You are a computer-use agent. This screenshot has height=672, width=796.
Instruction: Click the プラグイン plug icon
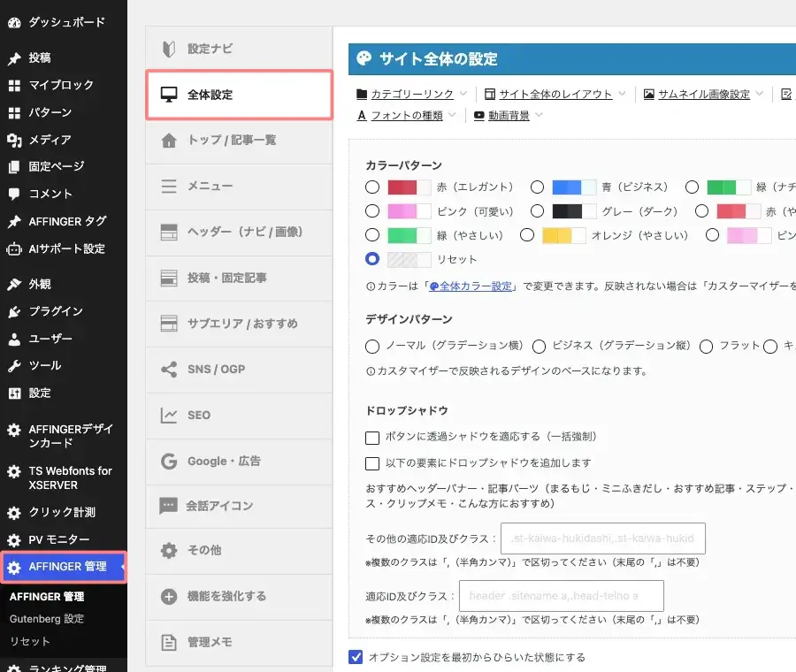pyautogui.click(x=14, y=311)
